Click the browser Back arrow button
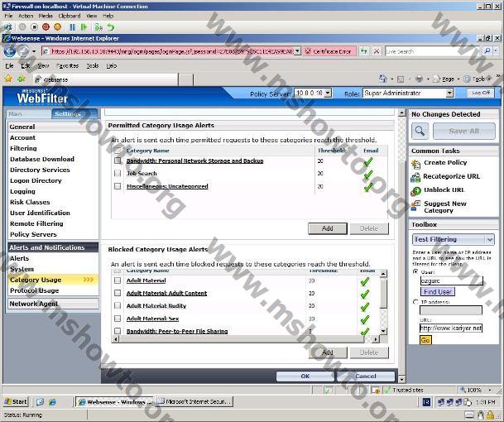Image resolution: width=504 pixels, height=422 pixels. point(10,51)
